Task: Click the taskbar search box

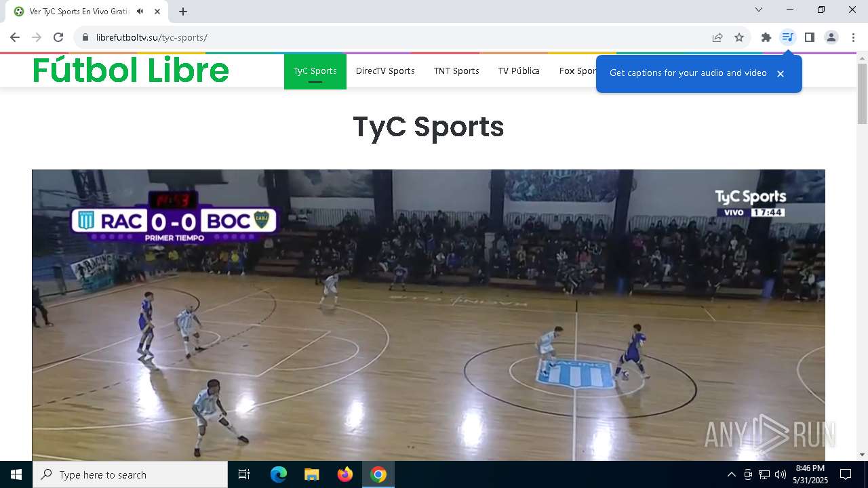Action: point(130,474)
